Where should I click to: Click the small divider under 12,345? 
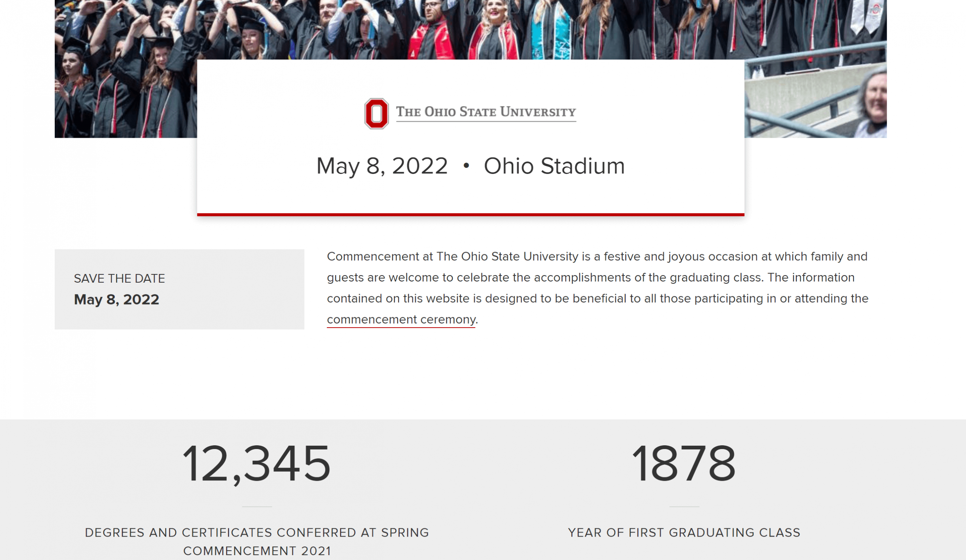coord(257,507)
